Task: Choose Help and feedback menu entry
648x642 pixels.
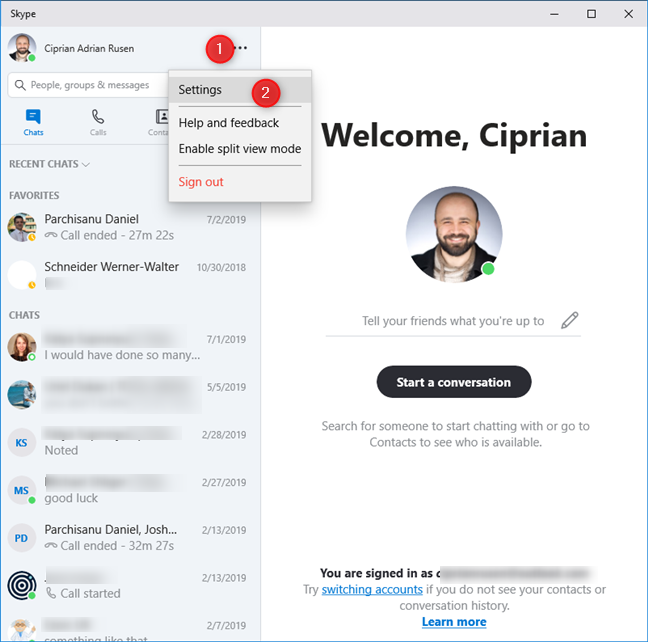Action: coord(229,123)
